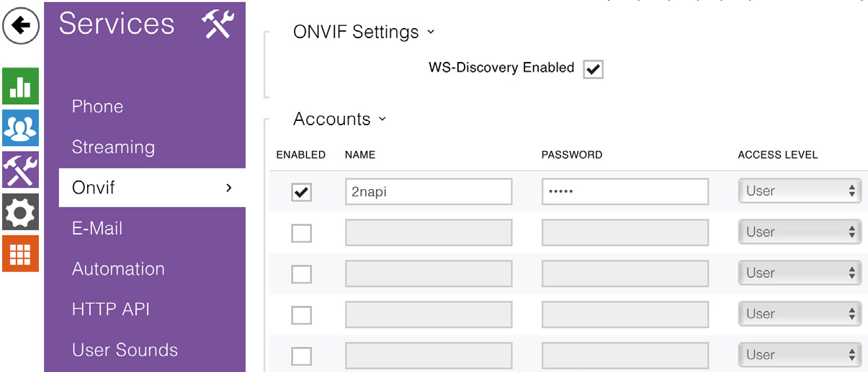Toggle the WS-Discovery Enabled checkbox

[x=593, y=69]
